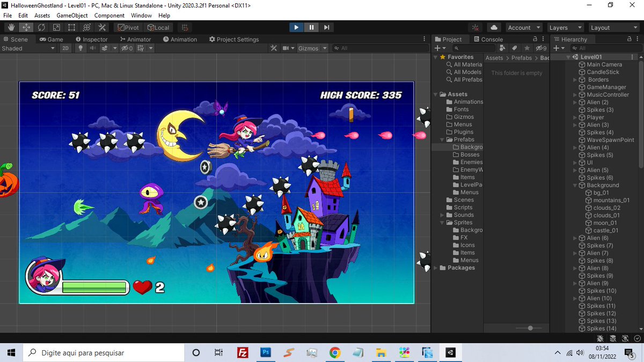Switch to the Animator tab
The image size is (644, 362).
point(135,39)
